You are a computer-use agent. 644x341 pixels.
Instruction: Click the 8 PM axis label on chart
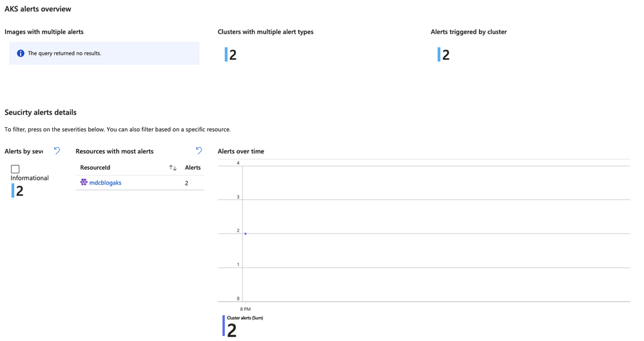(x=245, y=309)
